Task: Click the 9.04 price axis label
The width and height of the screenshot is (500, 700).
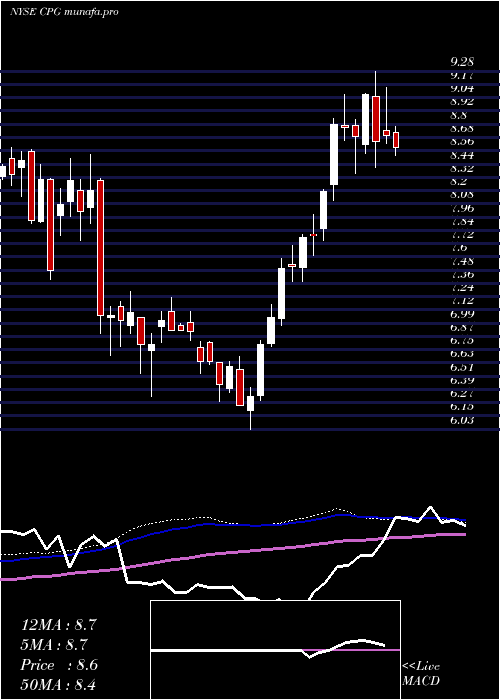Action: [x=462, y=88]
